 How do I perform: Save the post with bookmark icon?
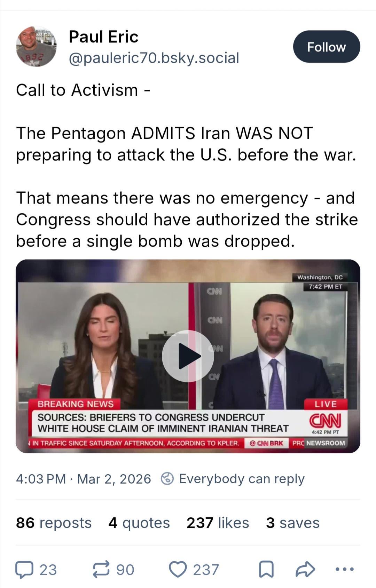click(x=266, y=570)
